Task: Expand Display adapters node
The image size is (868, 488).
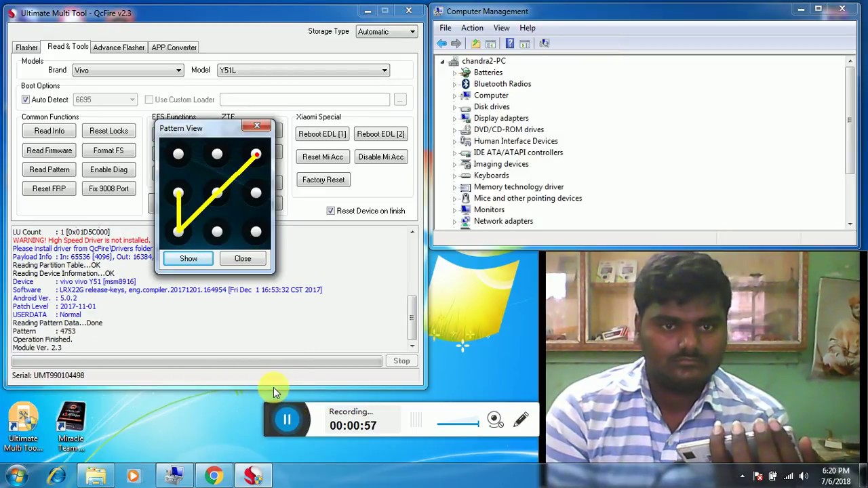Action: click(454, 119)
